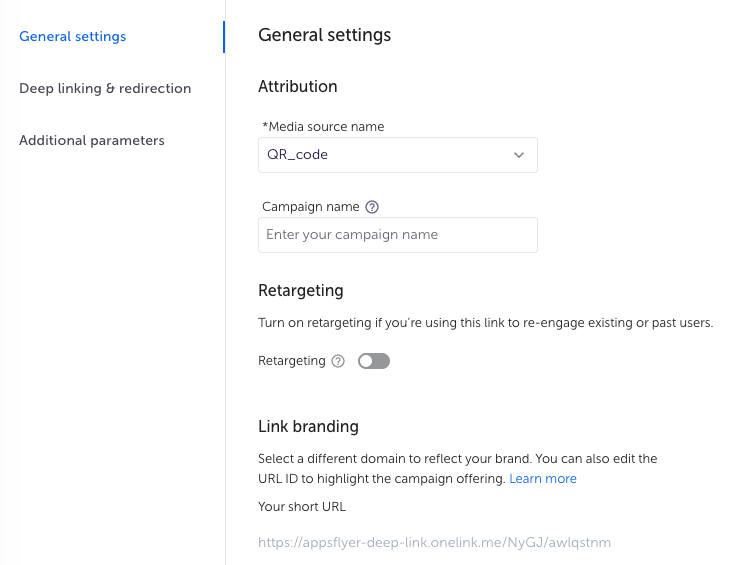Open the Media source name dropdown
This screenshot has height=565, width=740.
[398, 155]
